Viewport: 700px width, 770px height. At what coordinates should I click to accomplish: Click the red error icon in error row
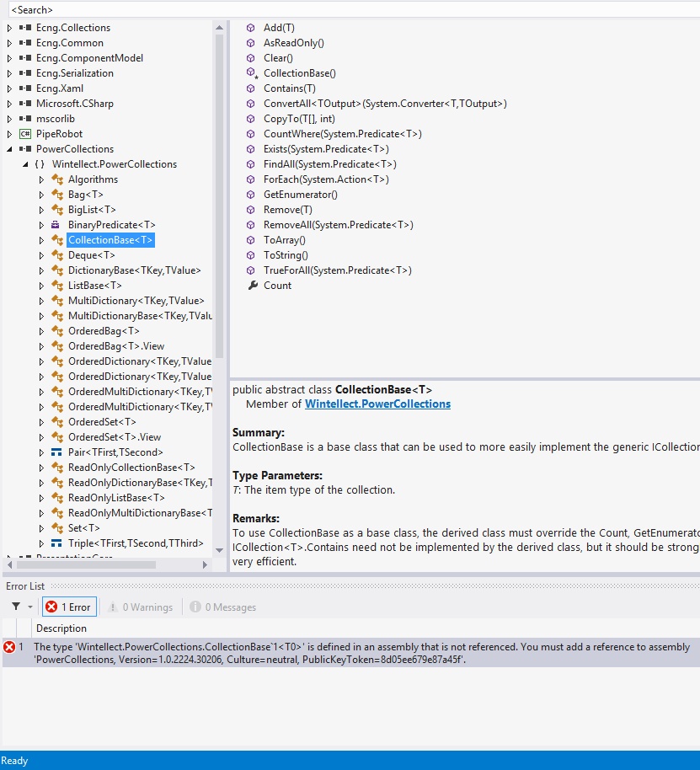(x=9, y=647)
